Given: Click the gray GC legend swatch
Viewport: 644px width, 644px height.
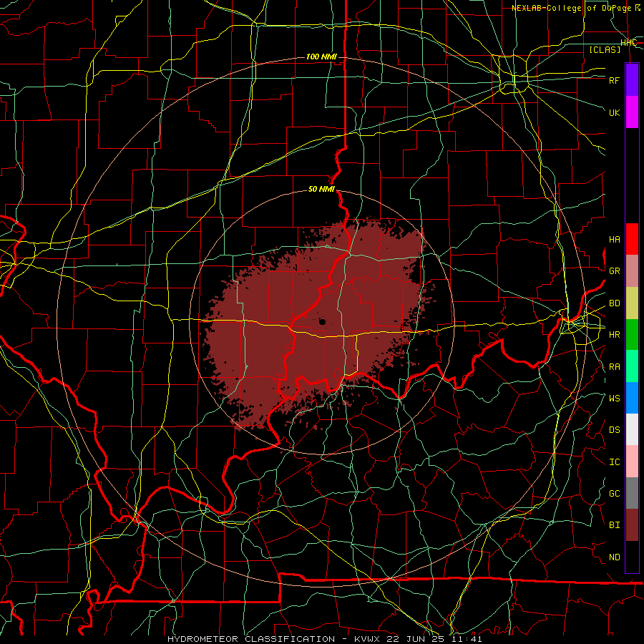Looking at the screenshot, I should click(632, 493).
